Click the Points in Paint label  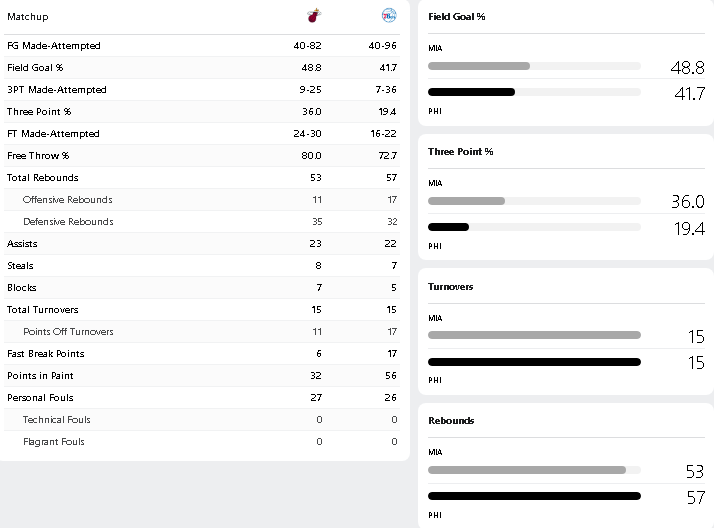[40, 376]
